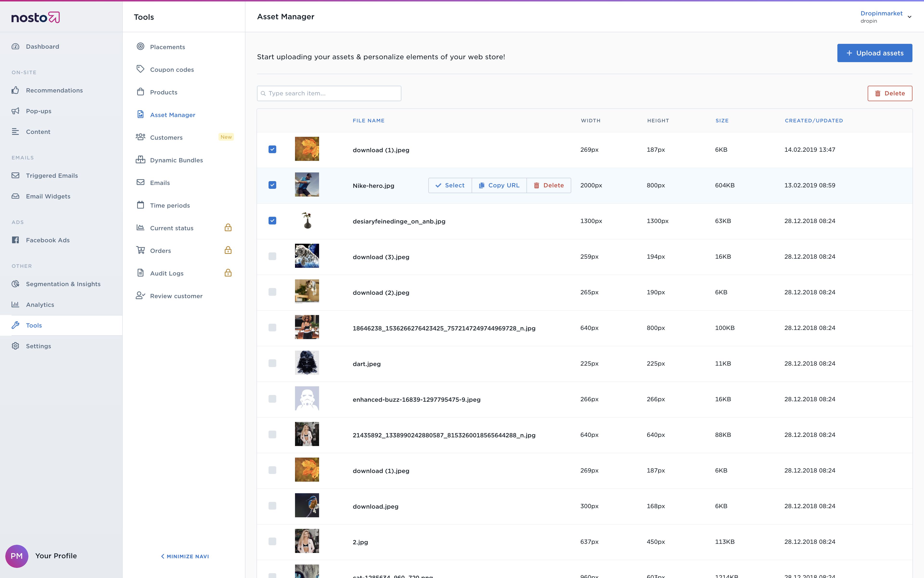Check the download (3).jpeg checkbox
This screenshot has height=578, width=924.
[272, 256]
